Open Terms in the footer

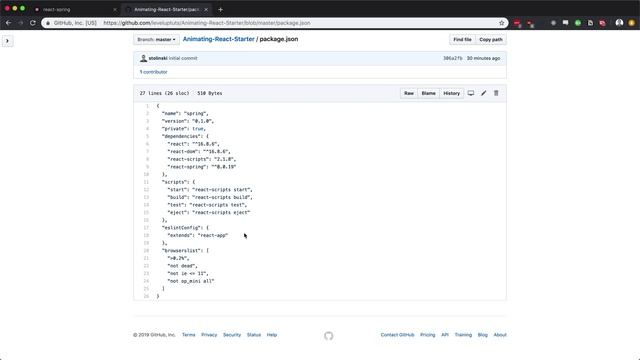(x=189, y=335)
